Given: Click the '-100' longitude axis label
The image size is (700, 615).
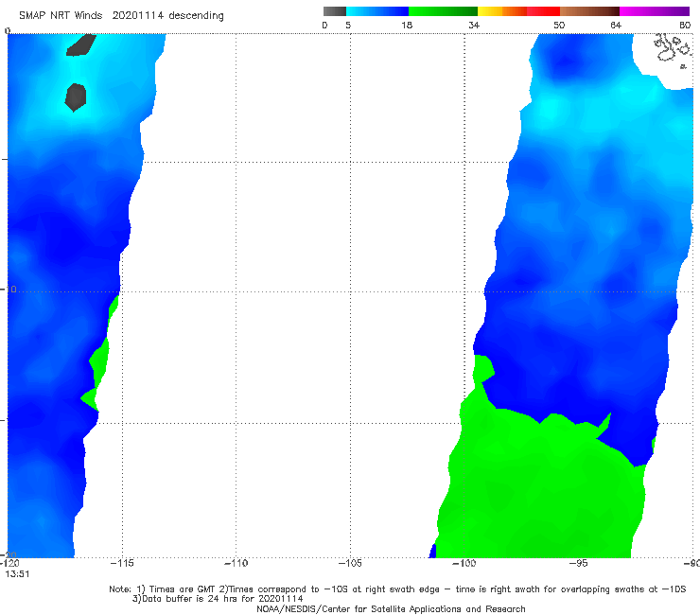Looking at the screenshot, I should coord(464,563).
